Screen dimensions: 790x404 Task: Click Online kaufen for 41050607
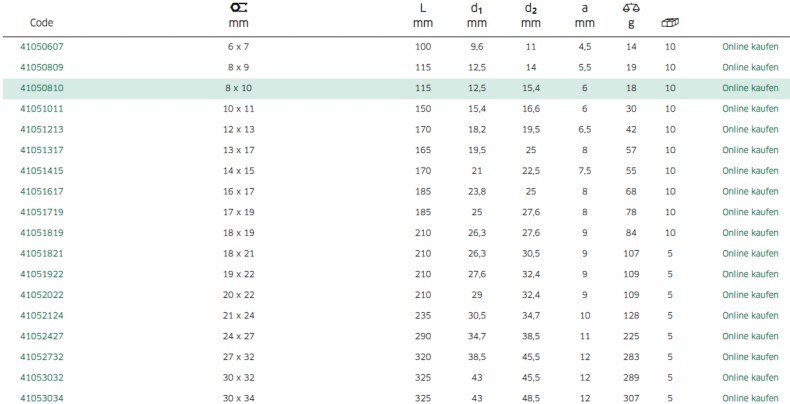tap(750, 46)
